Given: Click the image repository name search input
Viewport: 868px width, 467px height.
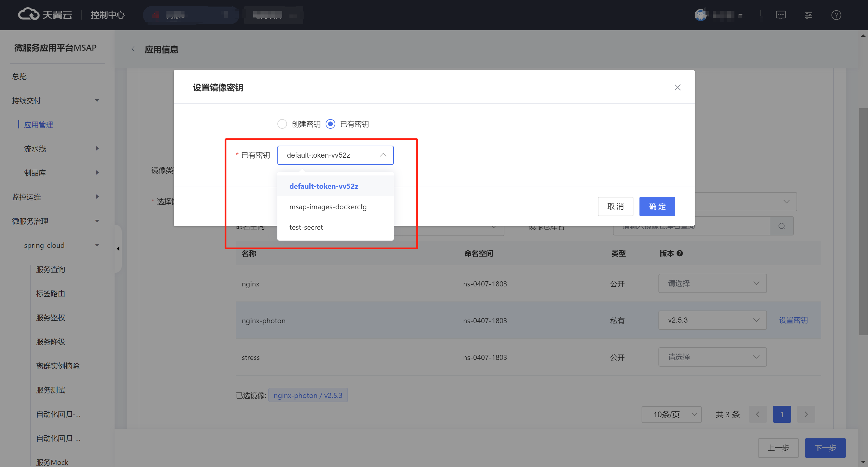Looking at the screenshot, I should (x=691, y=226).
